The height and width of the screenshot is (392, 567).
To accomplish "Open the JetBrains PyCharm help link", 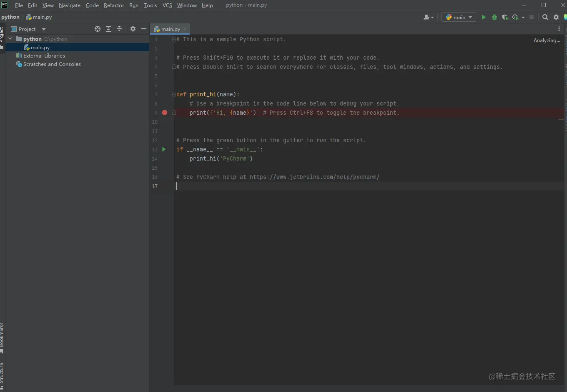I will pyautogui.click(x=314, y=177).
